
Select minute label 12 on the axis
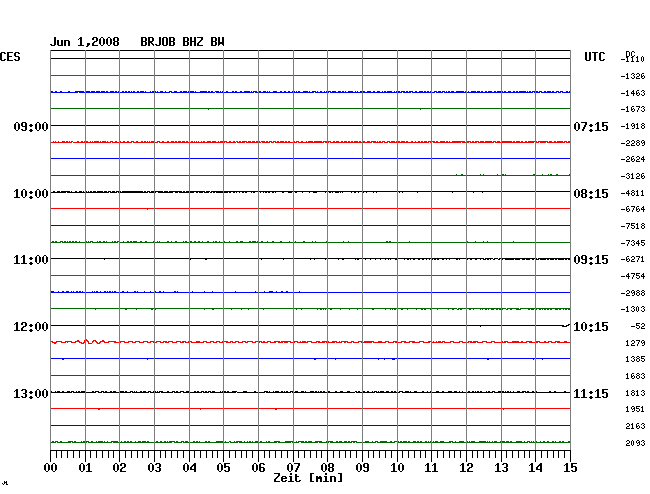tap(466, 468)
